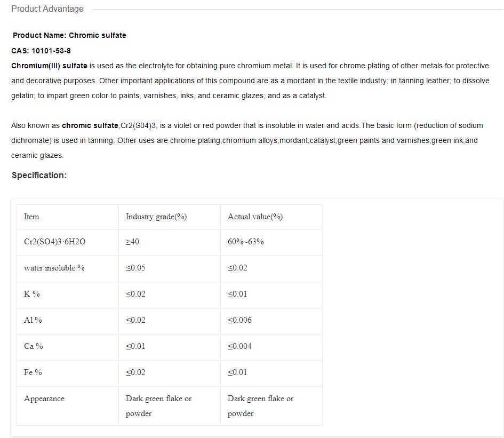Click the CAS: 10101-53-8 text
The image size is (504, 438).
[x=41, y=51]
